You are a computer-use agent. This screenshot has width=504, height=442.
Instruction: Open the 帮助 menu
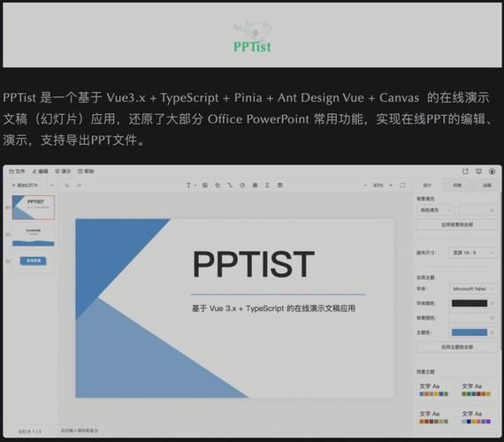click(x=86, y=171)
